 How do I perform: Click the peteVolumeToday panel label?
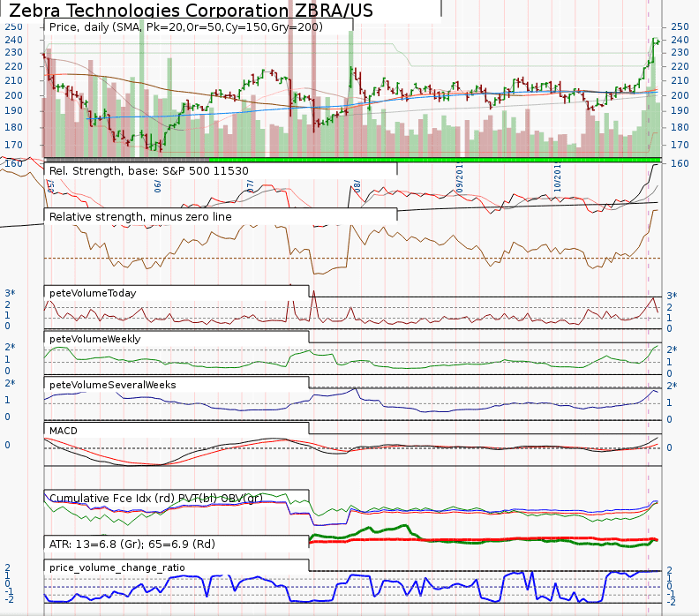93,293
